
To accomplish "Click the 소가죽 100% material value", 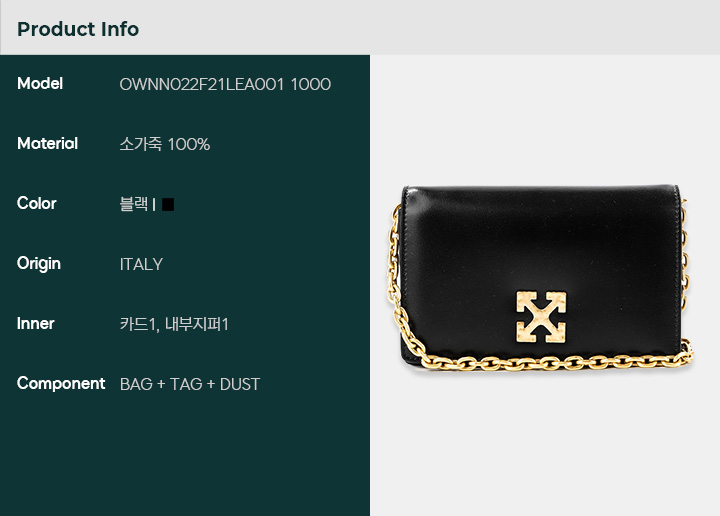I will click(164, 144).
